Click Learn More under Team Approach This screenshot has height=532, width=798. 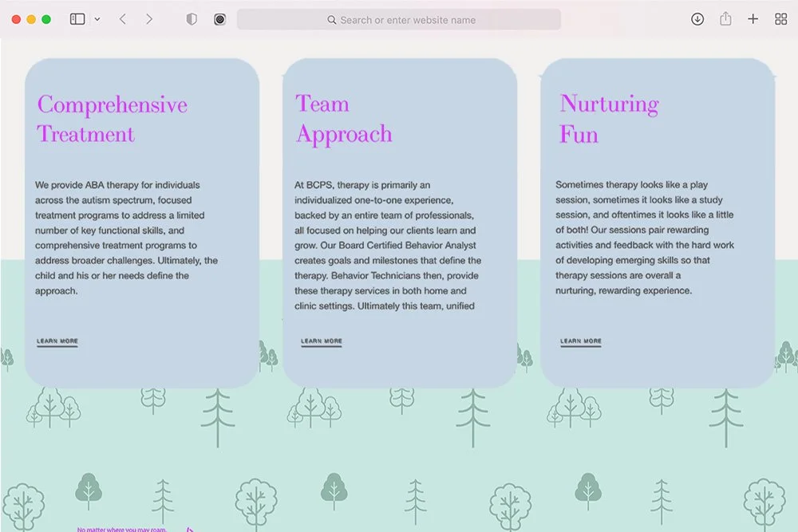pos(321,340)
